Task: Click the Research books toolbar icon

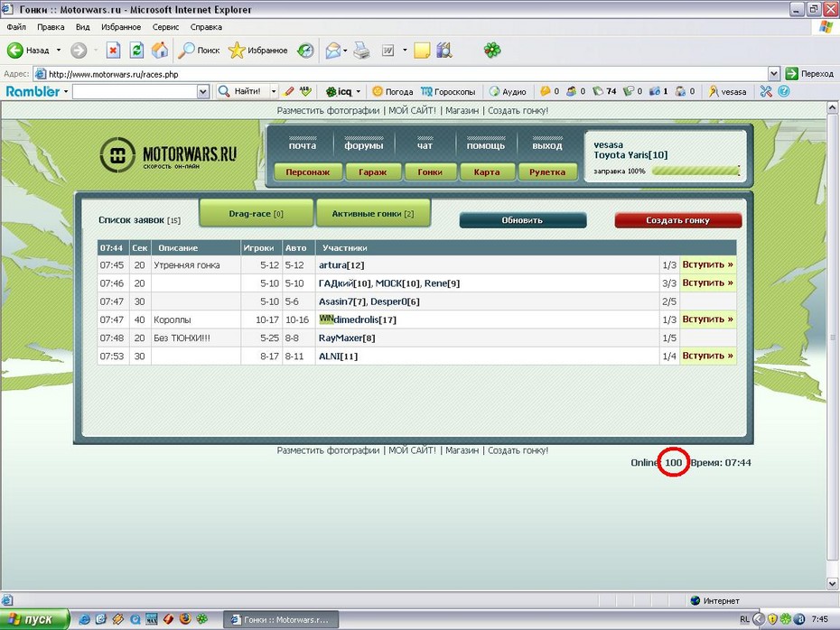Action: [x=444, y=51]
